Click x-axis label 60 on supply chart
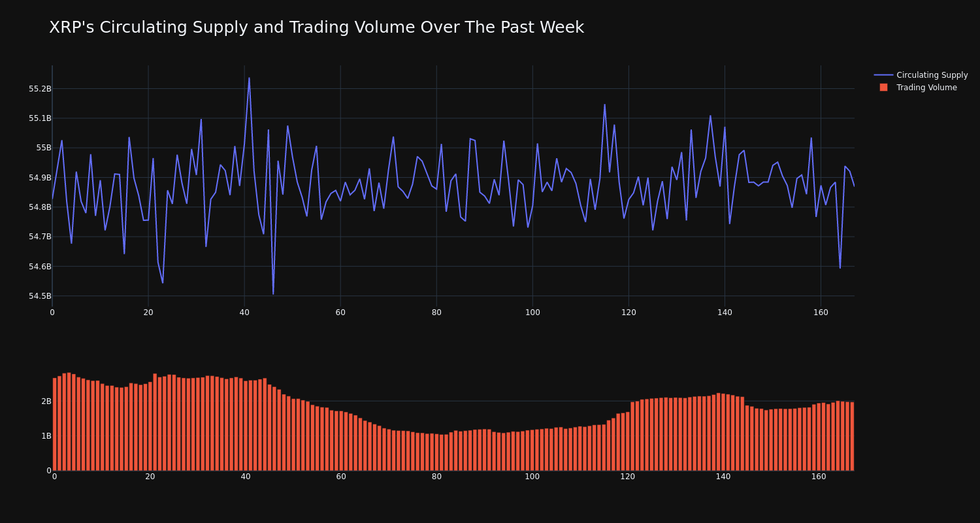The height and width of the screenshot is (523, 980). click(340, 312)
